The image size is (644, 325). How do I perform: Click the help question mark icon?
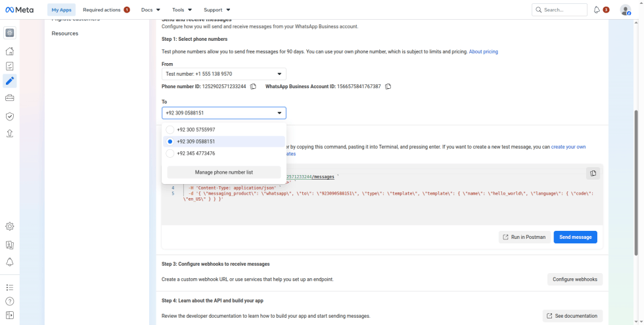pos(10,301)
